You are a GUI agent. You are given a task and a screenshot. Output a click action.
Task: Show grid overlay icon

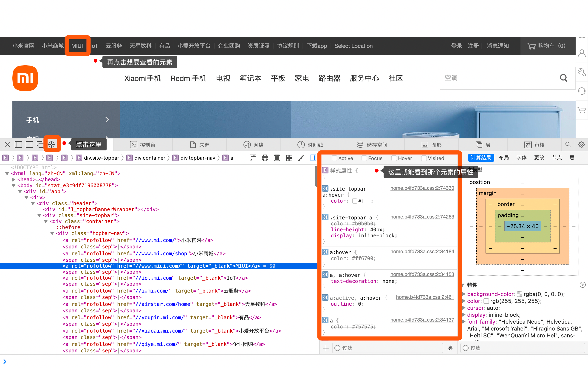289,158
